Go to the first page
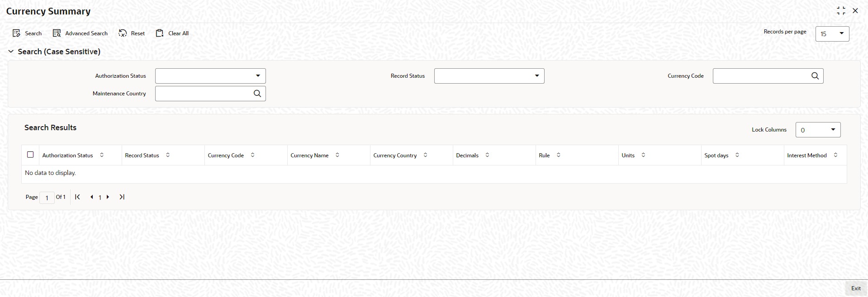Image resolution: width=868 pixels, height=297 pixels. click(77, 197)
